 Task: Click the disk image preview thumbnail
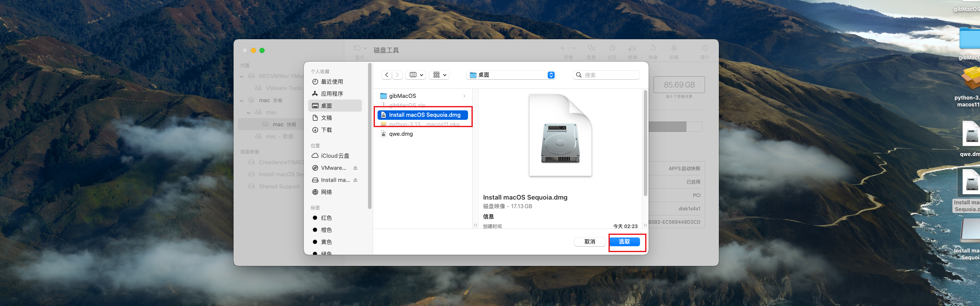[560, 135]
